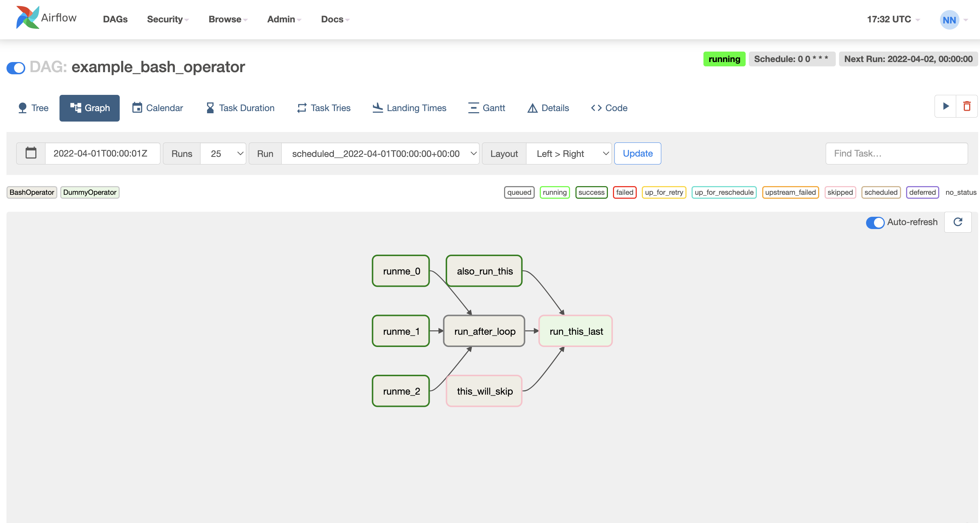Image resolution: width=980 pixels, height=523 pixels.
Task: Open the Layout direction dropdown
Action: (x=569, y=153)
